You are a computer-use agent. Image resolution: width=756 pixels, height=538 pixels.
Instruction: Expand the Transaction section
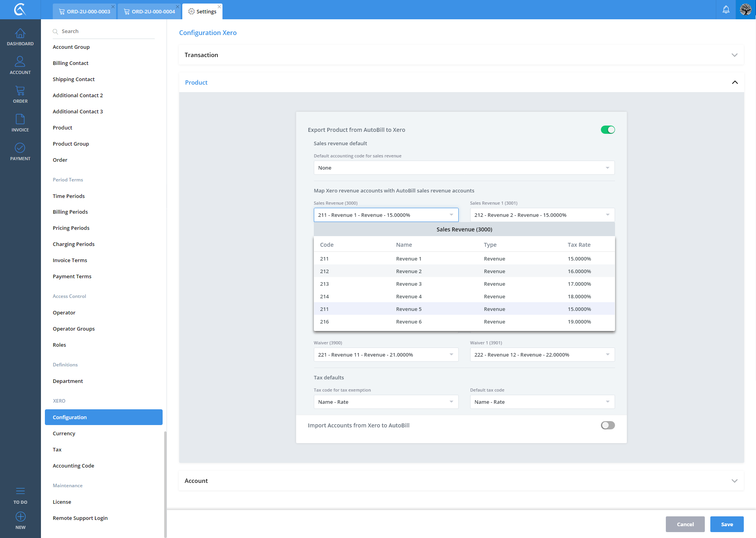click(x=734, y=55)
